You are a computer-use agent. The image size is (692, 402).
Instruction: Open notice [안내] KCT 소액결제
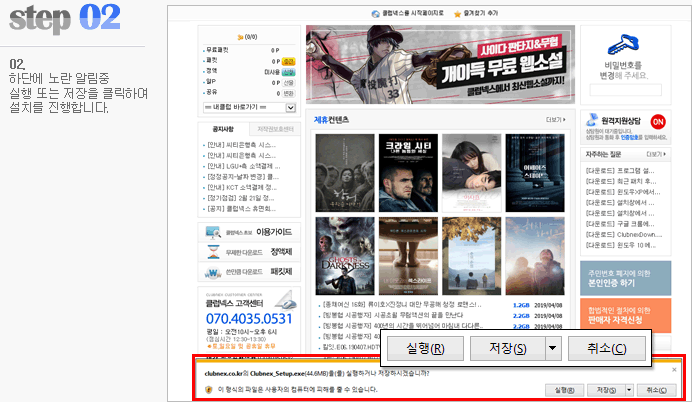coord(242,188)
